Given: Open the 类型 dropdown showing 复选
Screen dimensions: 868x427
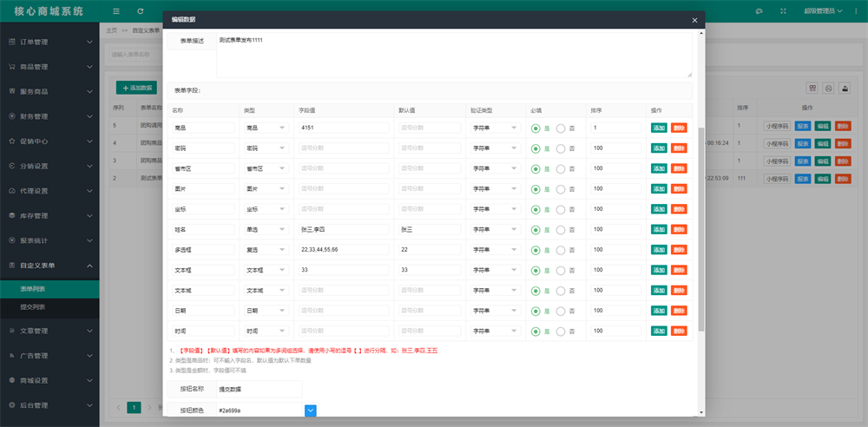Looking at the screenshot, I should pyautogui.click(x=266, y=250).
